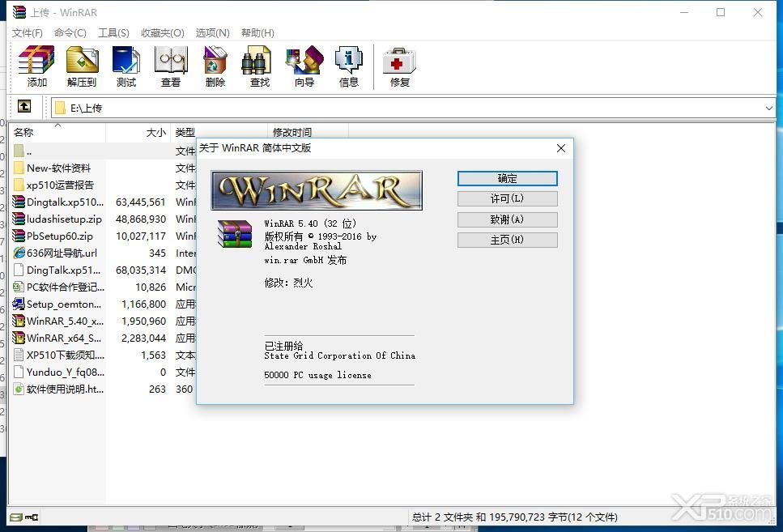Sort by the 大小 column header

138,132
